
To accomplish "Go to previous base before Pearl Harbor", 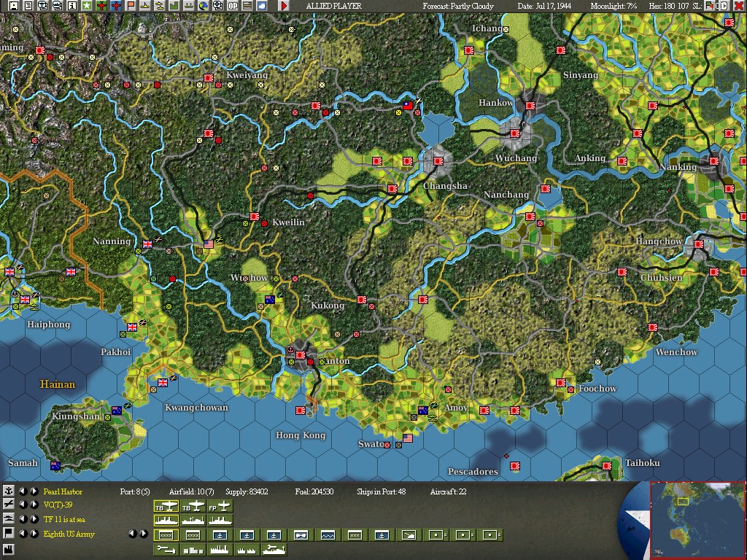I will [x=23, y=491].
